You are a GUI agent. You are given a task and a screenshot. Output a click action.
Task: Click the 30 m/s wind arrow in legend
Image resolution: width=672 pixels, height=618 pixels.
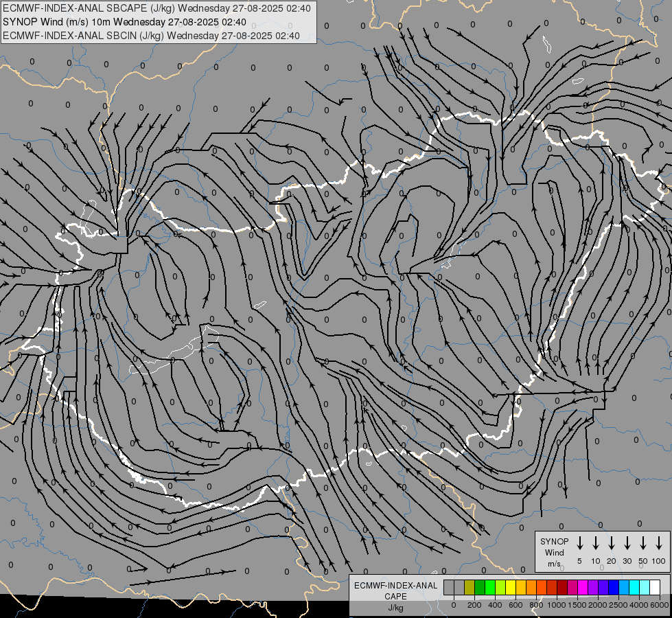(627, 542)
